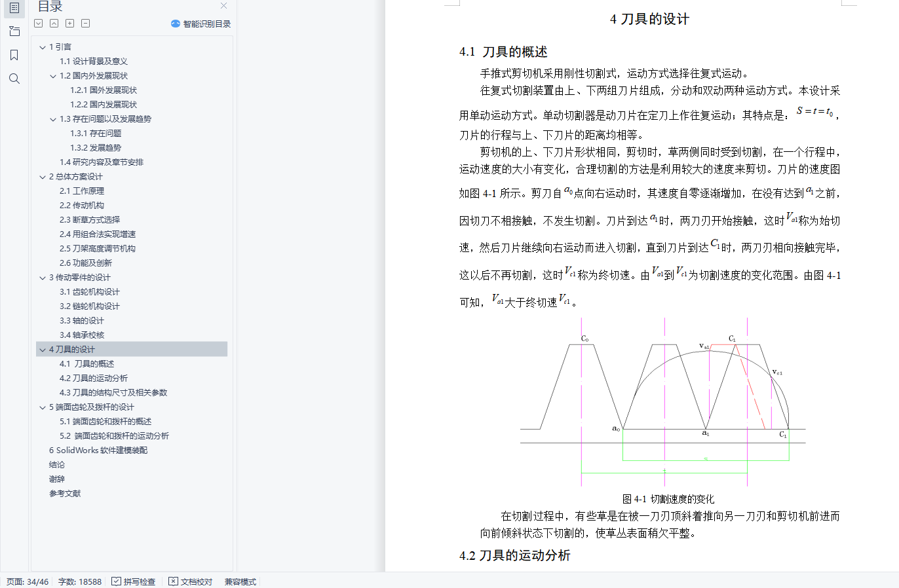899x588 pixels.
Task: Select the highlighted '4 刀具的设计' outline entry
Action: click(x=132, y=350)
